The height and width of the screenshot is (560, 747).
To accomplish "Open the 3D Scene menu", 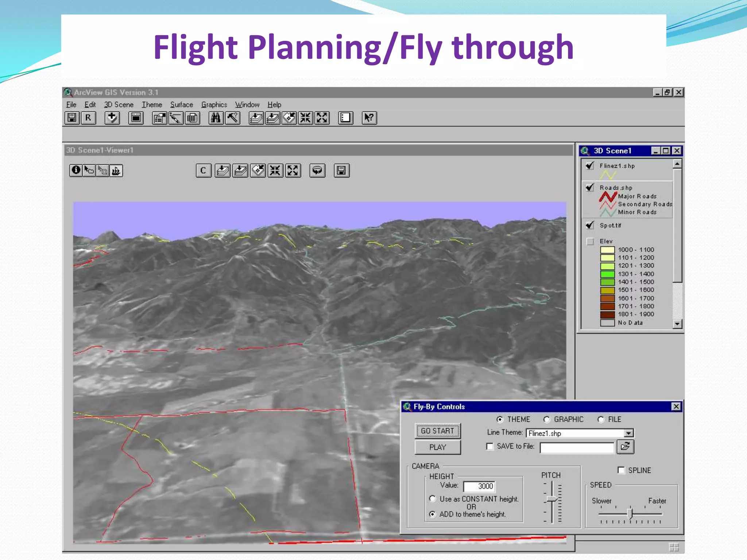I will click(x=119, y=105).
